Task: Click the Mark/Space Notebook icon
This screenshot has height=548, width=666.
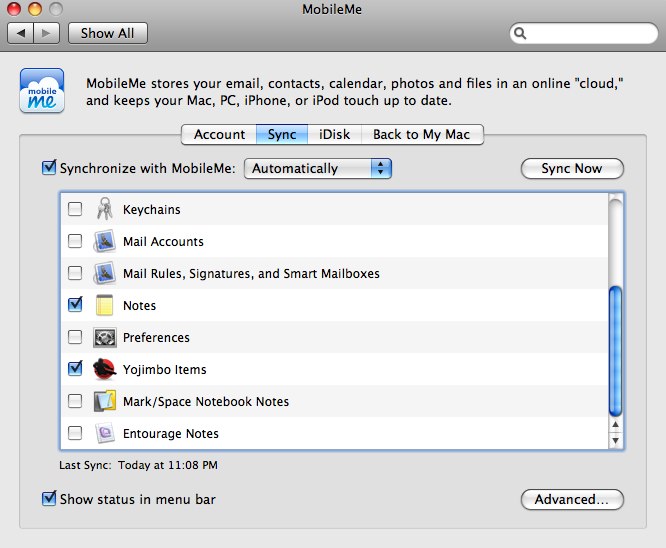Action: (x=104, y=401)
